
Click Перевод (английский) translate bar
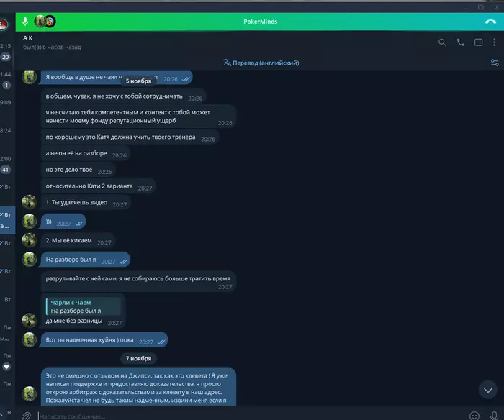pos(261,63)
